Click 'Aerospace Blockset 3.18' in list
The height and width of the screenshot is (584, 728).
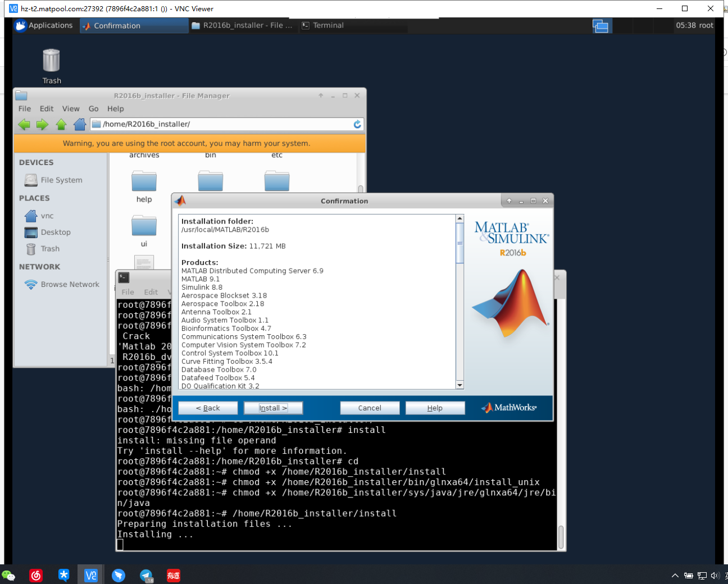[224, 295]
